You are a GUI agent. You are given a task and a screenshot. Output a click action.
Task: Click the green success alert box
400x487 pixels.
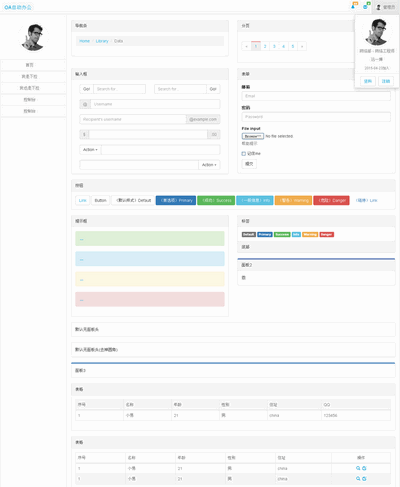click(x=150, y=239)
